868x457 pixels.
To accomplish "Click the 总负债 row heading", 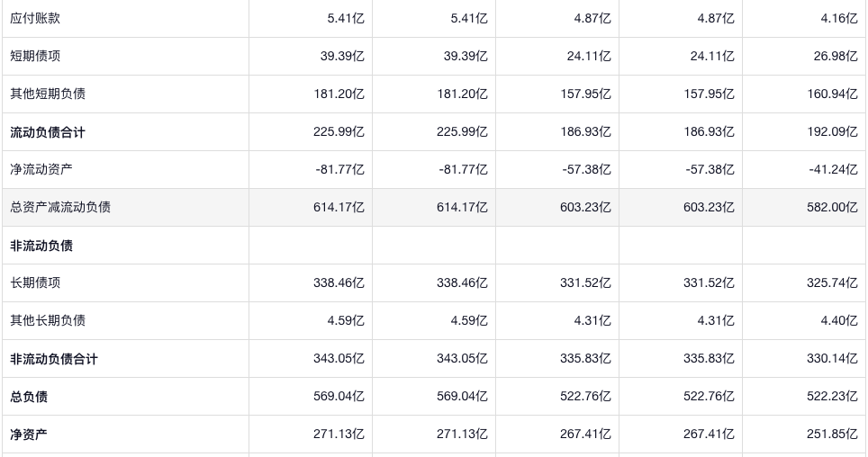I will [x=29, y=397].
